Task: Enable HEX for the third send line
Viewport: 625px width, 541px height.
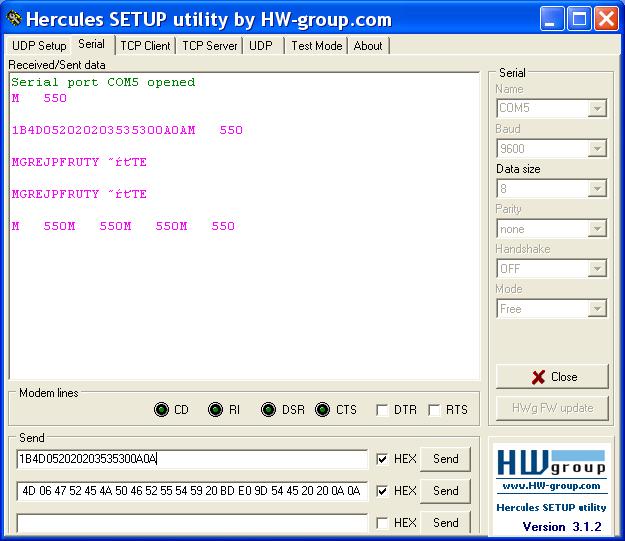Action: tap(382, 523)
